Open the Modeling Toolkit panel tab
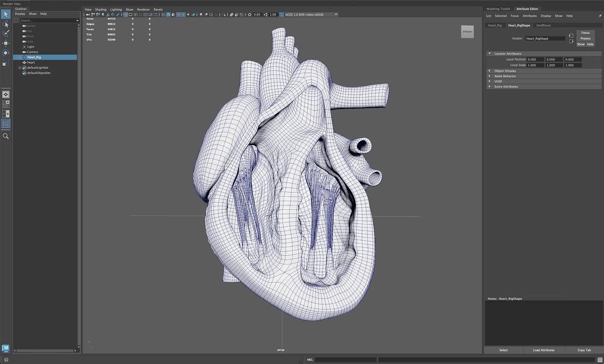The width and height of the screenshot is (604, 364). (x=499, y=9)
